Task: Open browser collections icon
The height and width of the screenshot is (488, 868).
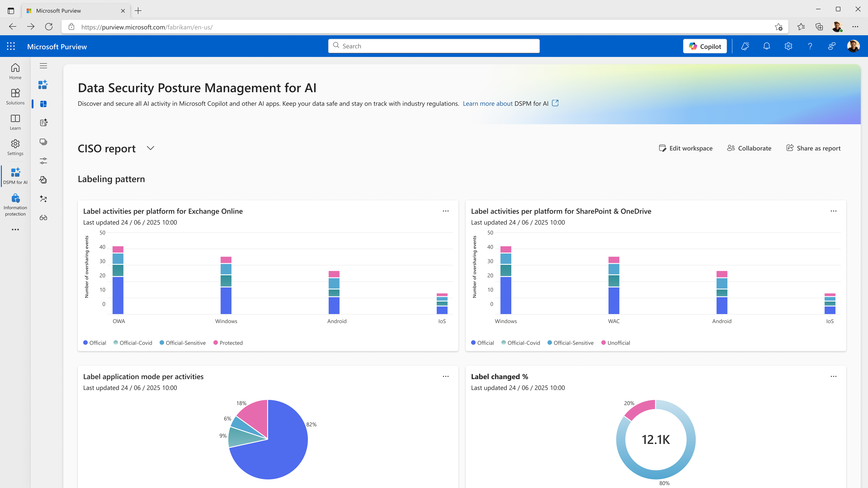Action: 819,27
